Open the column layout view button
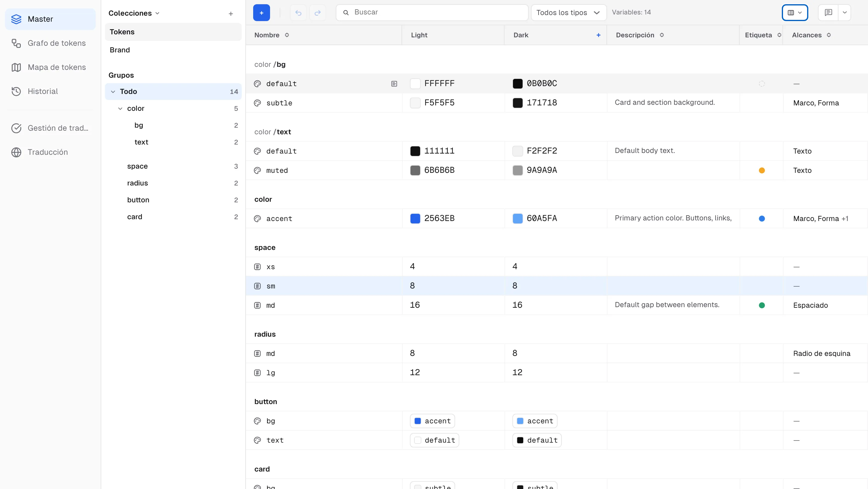This screenshot has height=489, width=868. (794, 12)
